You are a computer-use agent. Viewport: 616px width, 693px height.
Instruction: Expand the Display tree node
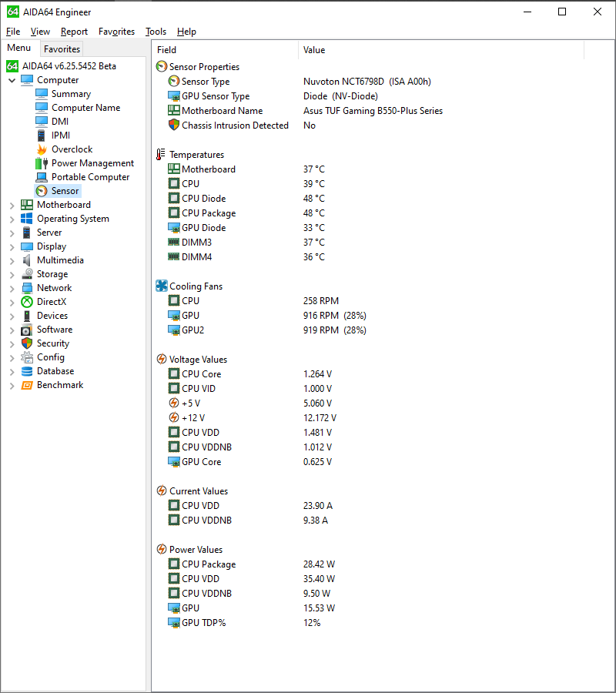(x=12, y=246)
